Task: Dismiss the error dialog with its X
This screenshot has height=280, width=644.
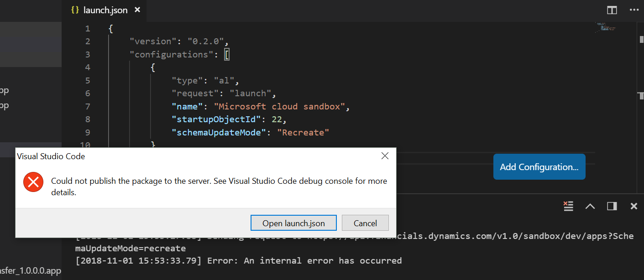Action: point(385,156)
